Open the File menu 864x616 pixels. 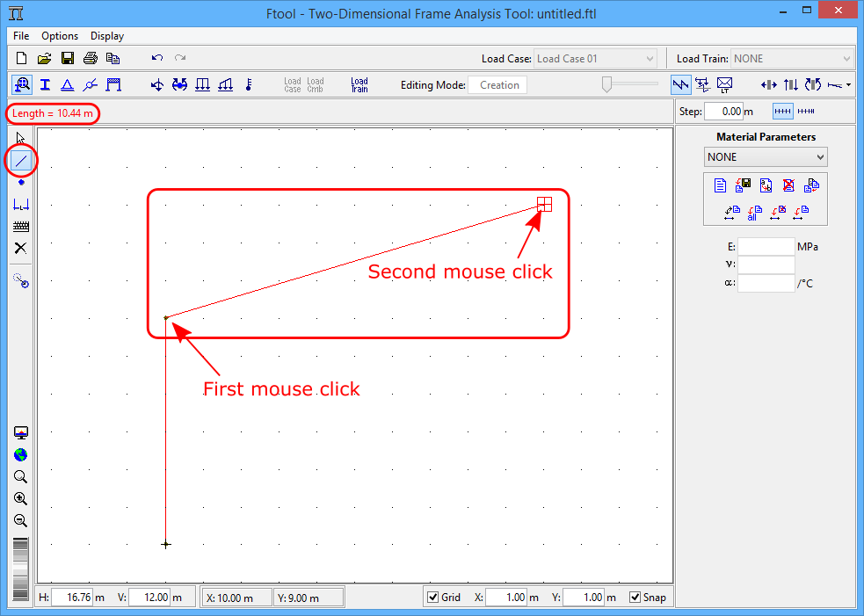[21, 36]
